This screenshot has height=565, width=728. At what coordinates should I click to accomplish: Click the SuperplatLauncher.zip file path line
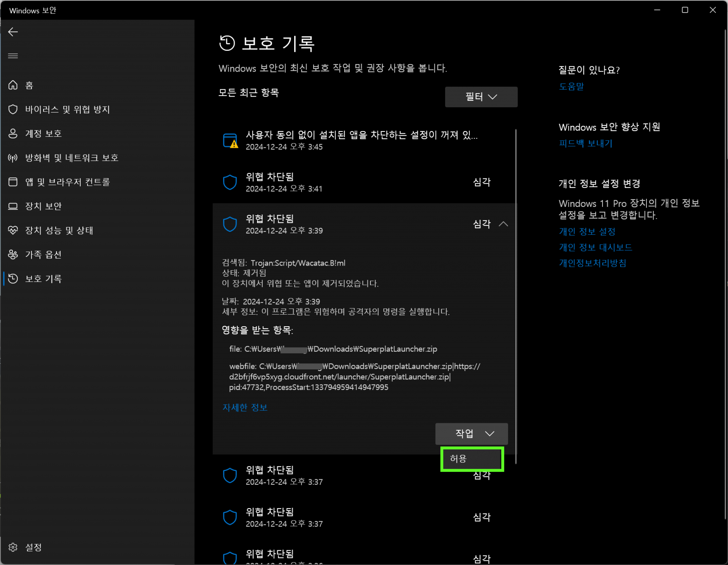click(x=333, y=349)
